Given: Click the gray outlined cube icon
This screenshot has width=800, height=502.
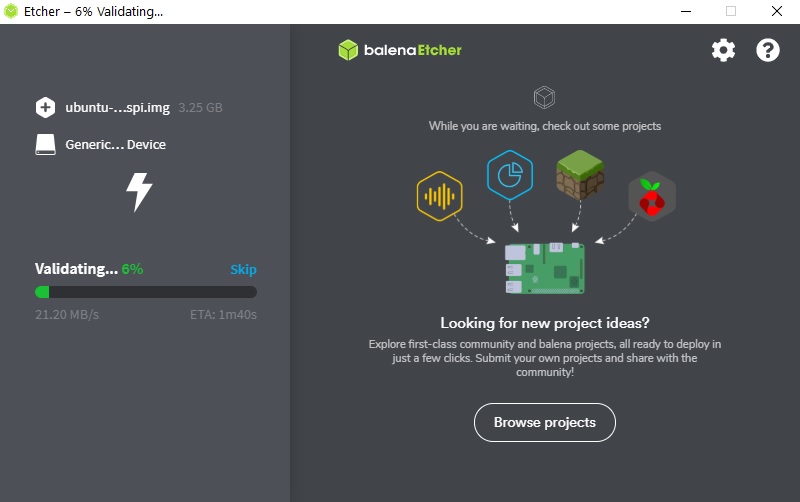Looking at the screenshot, I should pos(544,97).
